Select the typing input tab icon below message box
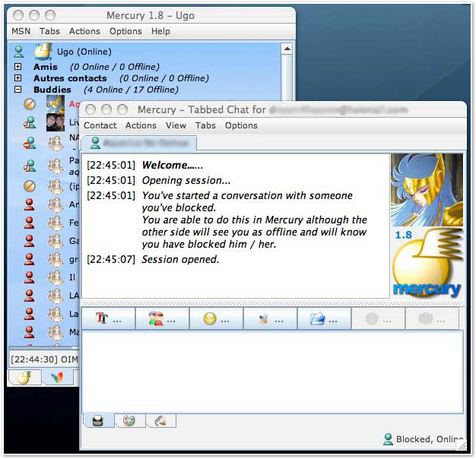Viewport: 476px width, 459px height. click(x=98, y=421)
